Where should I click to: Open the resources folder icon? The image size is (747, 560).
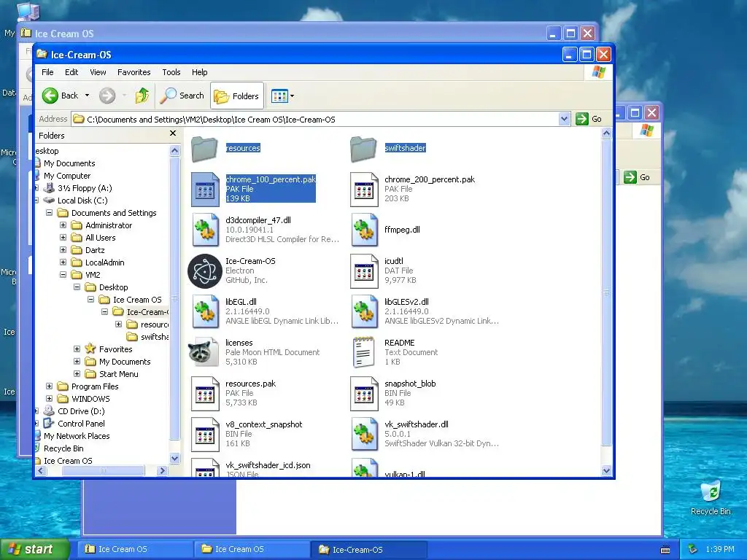[x=204, y=149]
